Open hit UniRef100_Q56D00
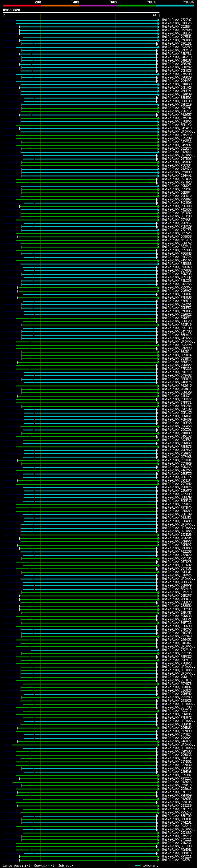 [177, 40]
